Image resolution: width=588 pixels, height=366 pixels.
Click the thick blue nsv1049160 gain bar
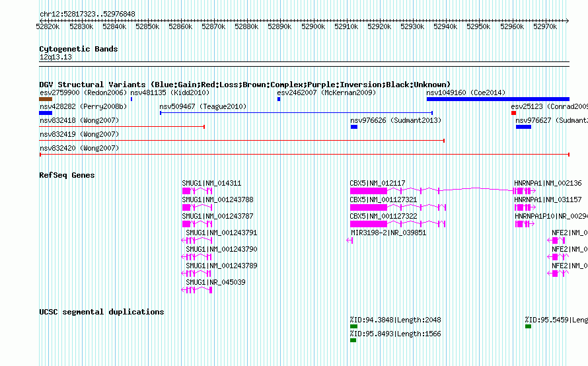click(498, 99)
